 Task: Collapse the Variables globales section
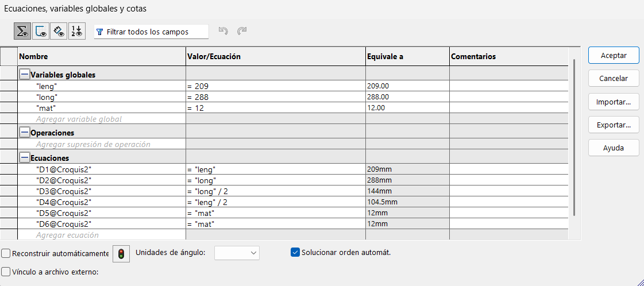click(x=24, y=74)
